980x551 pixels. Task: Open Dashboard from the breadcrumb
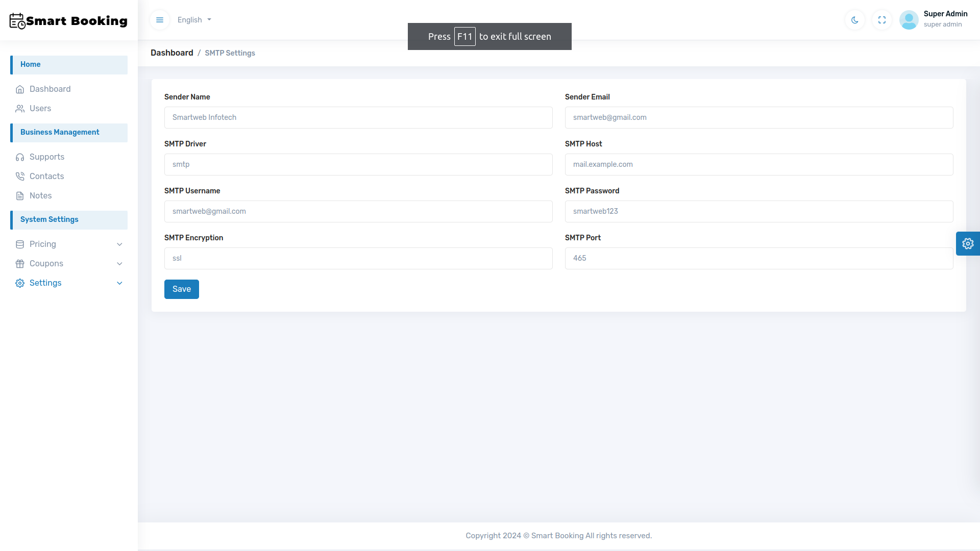coord(171,53)
